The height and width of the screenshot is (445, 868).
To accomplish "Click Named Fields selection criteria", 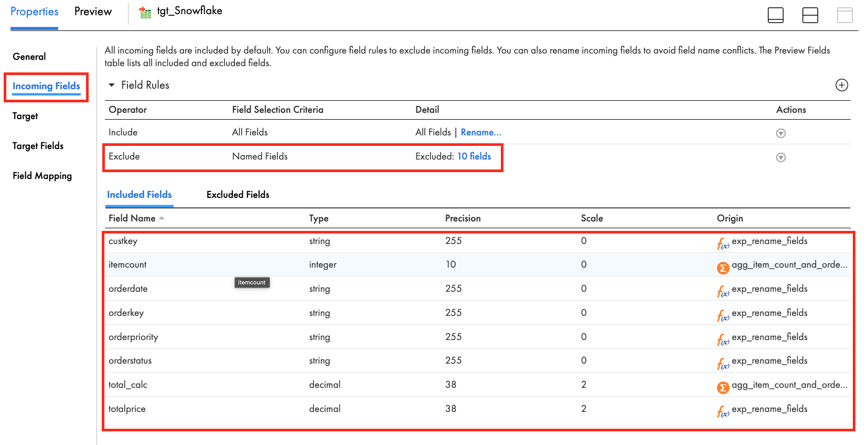I will coord(260,156).
